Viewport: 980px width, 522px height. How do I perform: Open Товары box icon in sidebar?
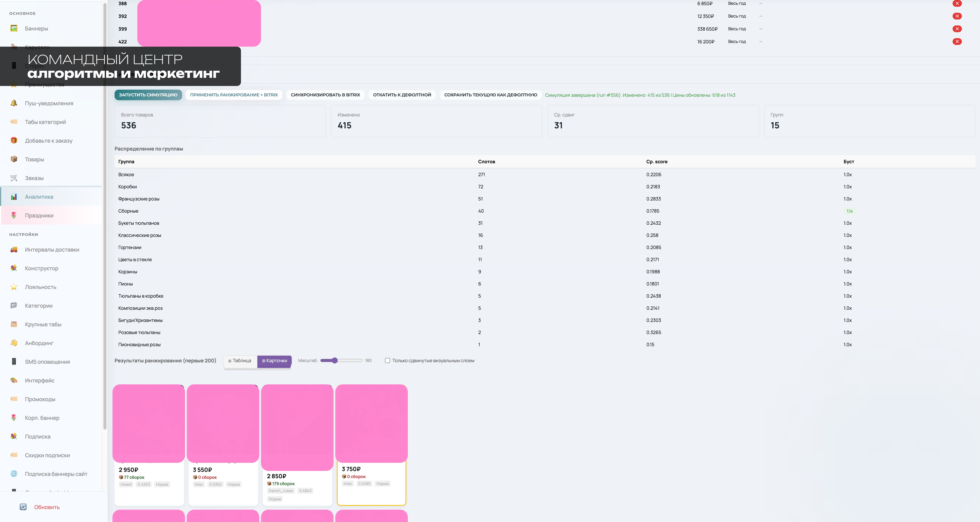(14, 159)
